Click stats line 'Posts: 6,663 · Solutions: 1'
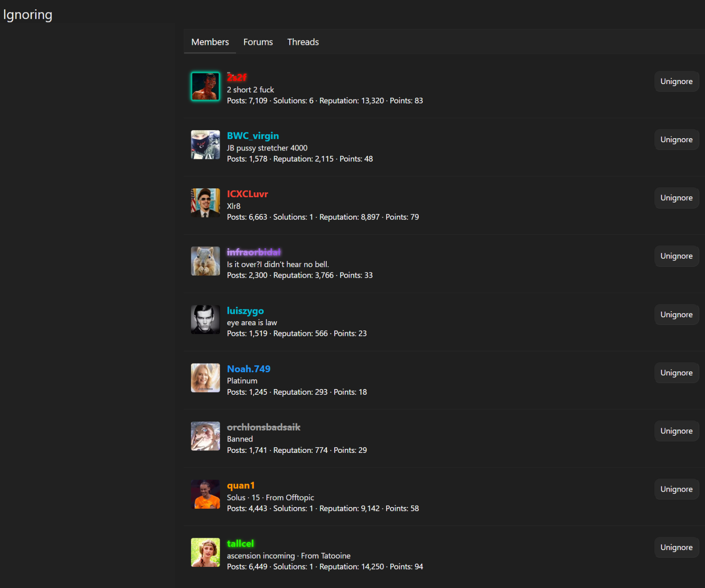Image resolution: width=705 pixels, height=588 pixels. [323, 217]
